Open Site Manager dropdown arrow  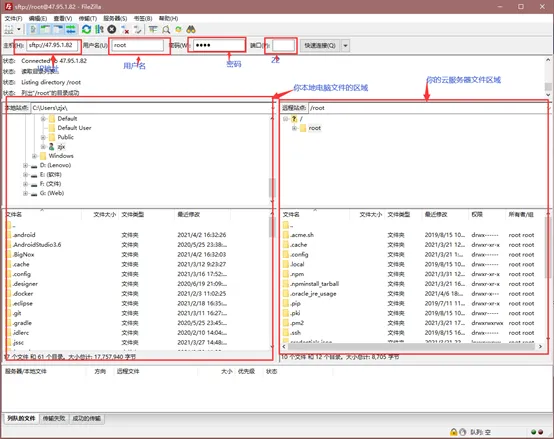click(19, 30)
